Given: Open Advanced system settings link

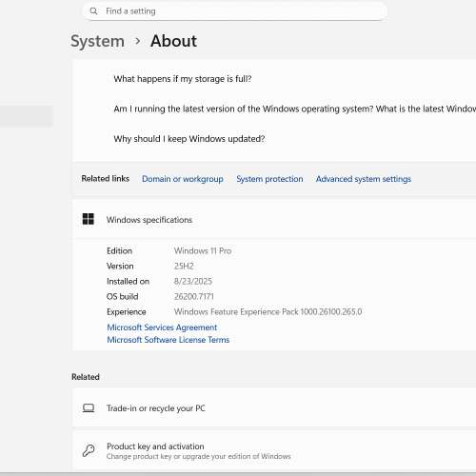Looking at the screenshot, I should pos(364,179).
